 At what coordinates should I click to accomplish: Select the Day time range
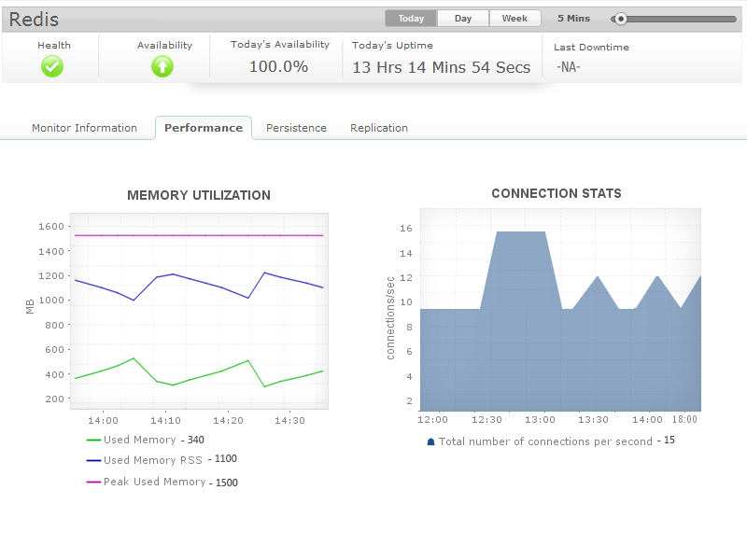[x=463, y=19]
